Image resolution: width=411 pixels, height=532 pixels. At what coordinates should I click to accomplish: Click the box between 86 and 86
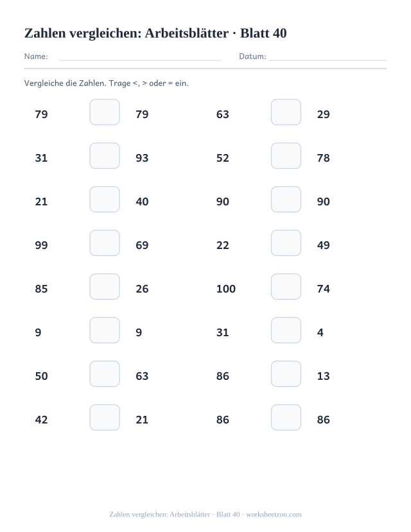tap(286, 417)
